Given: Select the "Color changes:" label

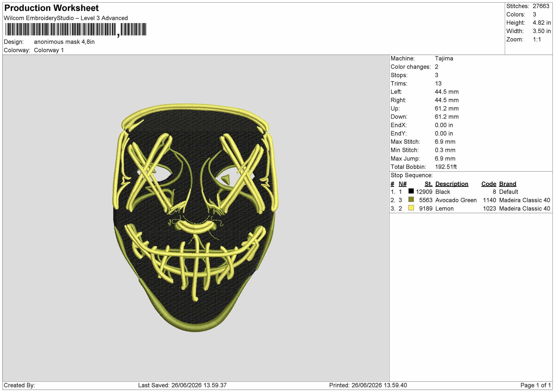Looking at the screenshot, I should pyautogui.click(x=411, y=67).
